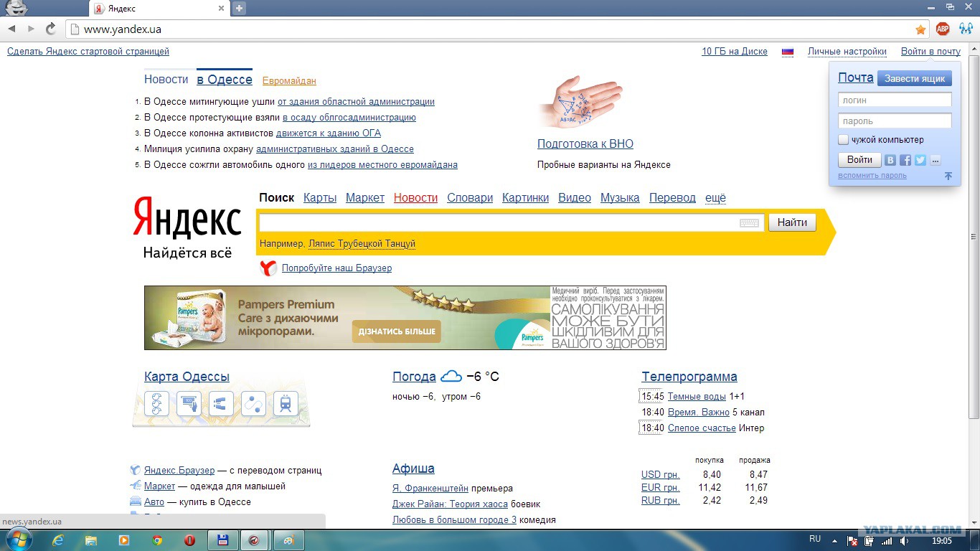The image size is (980, 551).
Task: Open the Видео service tab
Action: click(575, 198)
